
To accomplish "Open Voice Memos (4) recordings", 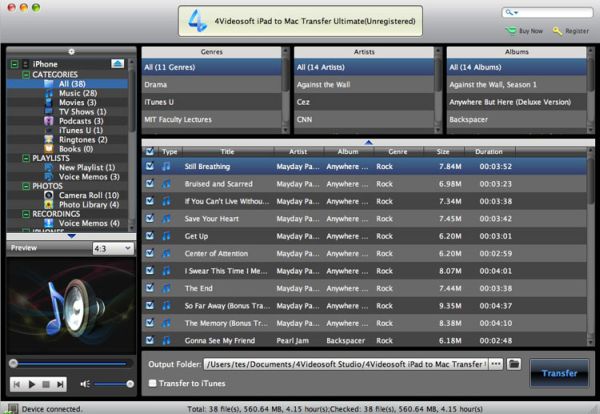I will point(89,223).
